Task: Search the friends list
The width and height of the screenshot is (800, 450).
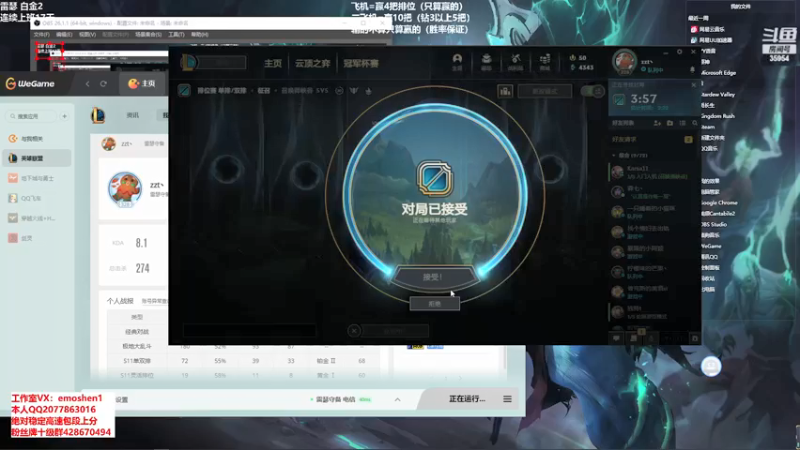Action: coord(694,123)
